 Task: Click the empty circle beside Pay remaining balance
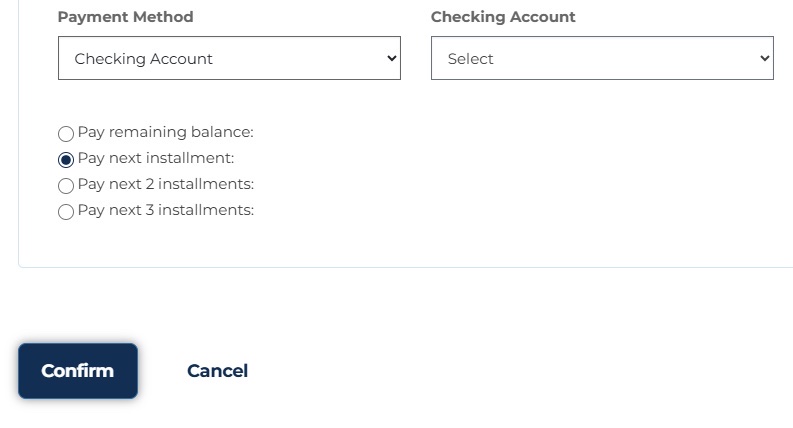(x=66, y=134)
